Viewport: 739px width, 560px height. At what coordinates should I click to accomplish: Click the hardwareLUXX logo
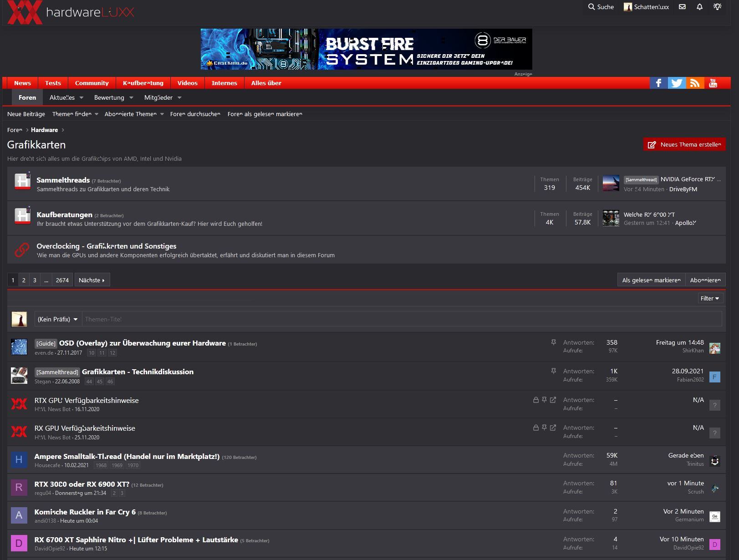coord(71,12)
